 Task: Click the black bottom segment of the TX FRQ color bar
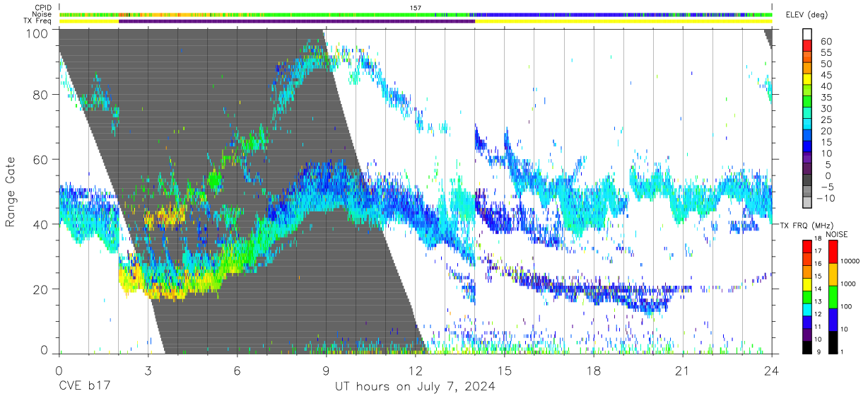807,347
